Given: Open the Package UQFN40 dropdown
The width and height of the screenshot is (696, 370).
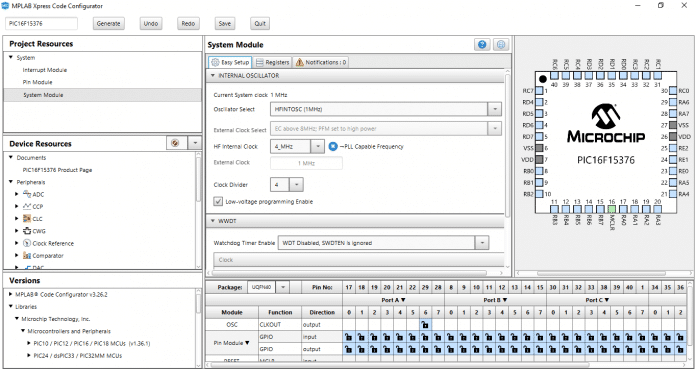Looking at the screenshot, I should click(282, 287).
